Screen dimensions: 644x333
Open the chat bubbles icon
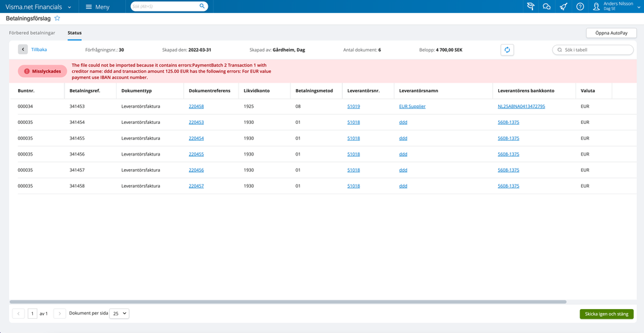click(547, 6)
